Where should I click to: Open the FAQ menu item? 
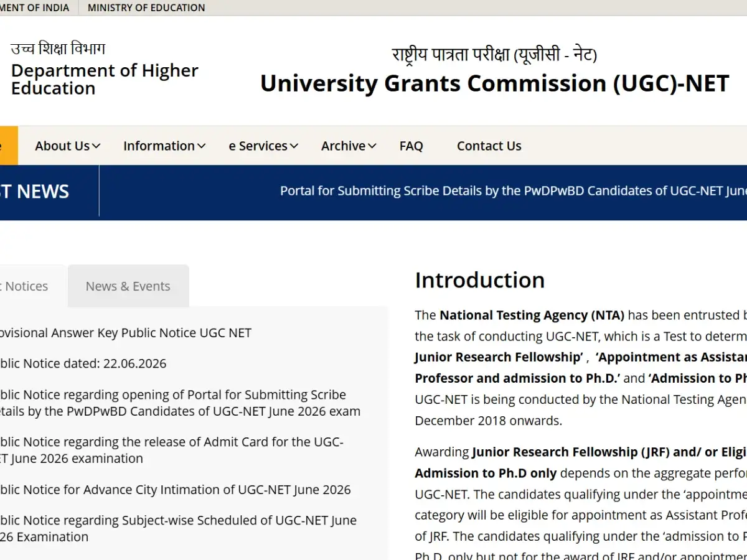pyautogui.click(x=411, y=146)
